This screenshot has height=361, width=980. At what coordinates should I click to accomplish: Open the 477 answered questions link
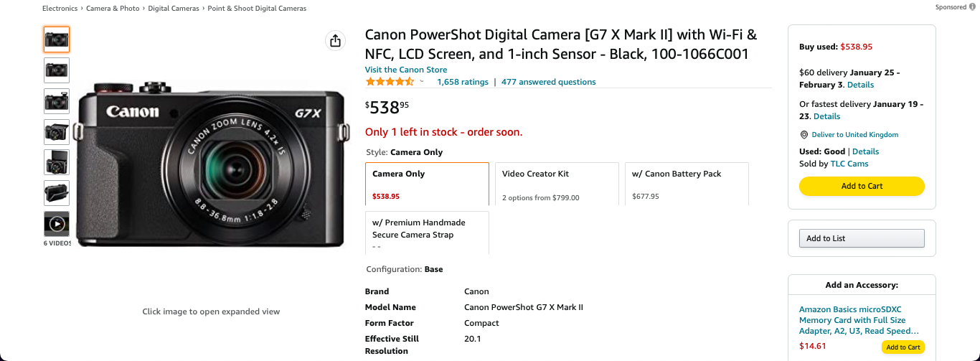pos(549,82)
